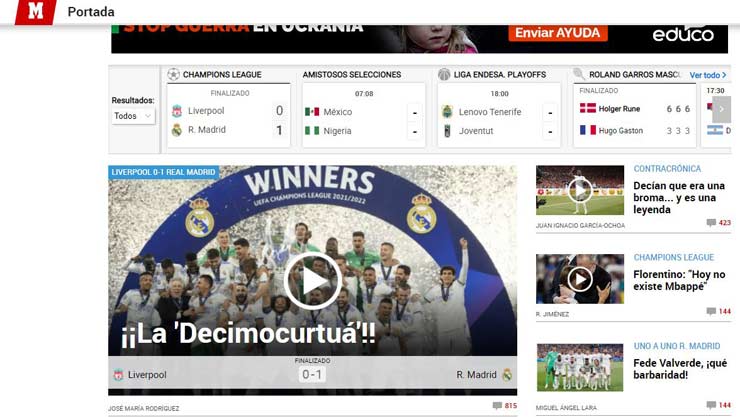Click Hugo Gaston's France flag
This screenshot has width=740, height=417.
coord(588,130)
